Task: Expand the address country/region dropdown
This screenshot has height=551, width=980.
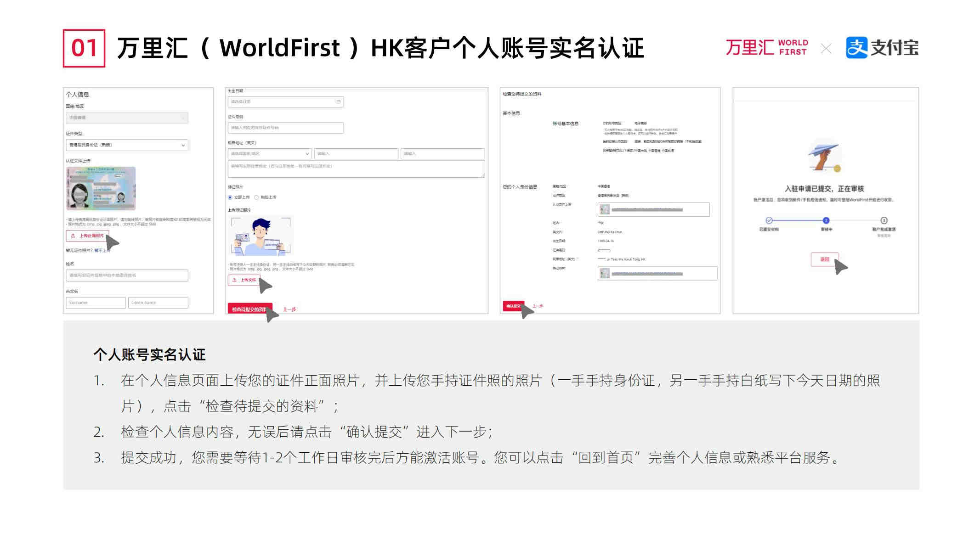Action: pos(270,154)
